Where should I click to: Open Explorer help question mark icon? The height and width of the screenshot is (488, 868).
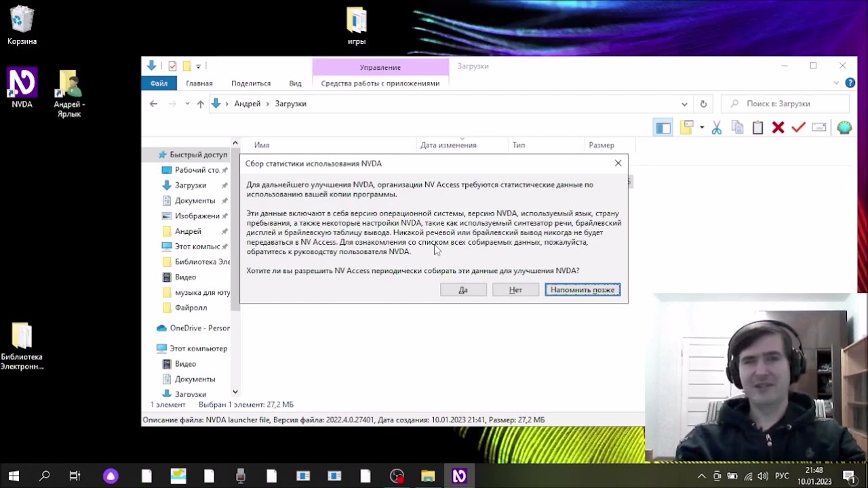pos(850,83)
